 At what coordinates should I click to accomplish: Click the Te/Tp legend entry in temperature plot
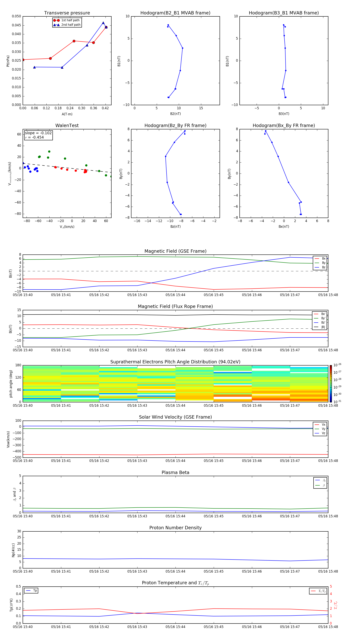318,591
